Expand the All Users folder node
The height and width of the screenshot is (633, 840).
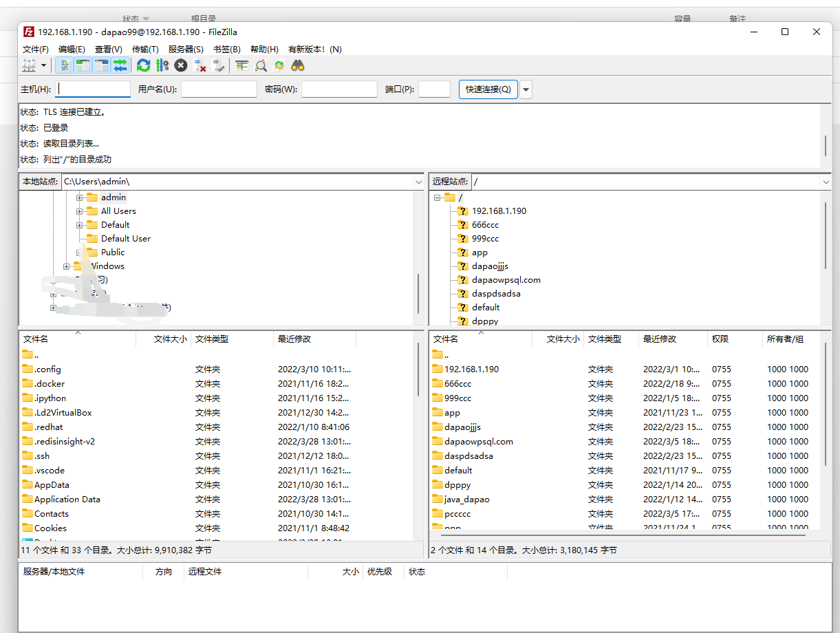click(80, 211)
